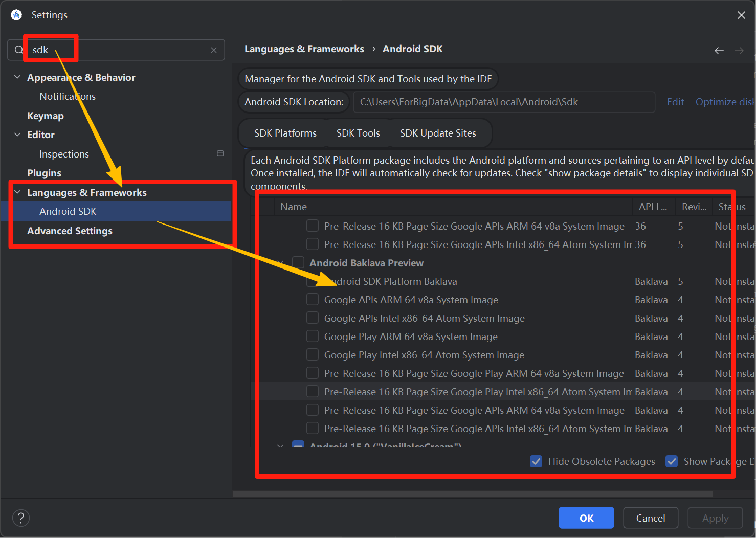The width and height of the screenshot is (756, 538).
Task: Check Pre-Release 16 KB Google APIs ARM Baklava
Action: click(x=313, y=410)
